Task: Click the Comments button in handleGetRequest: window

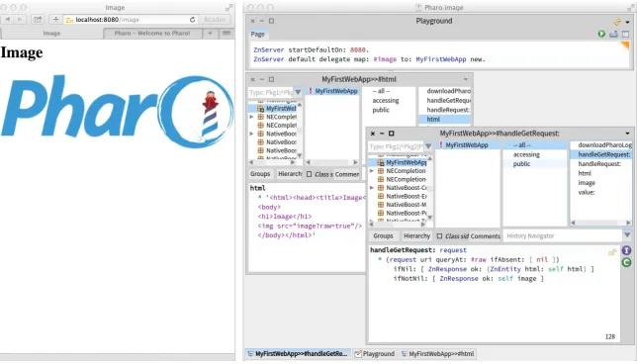Action: [x=485, y=236]
